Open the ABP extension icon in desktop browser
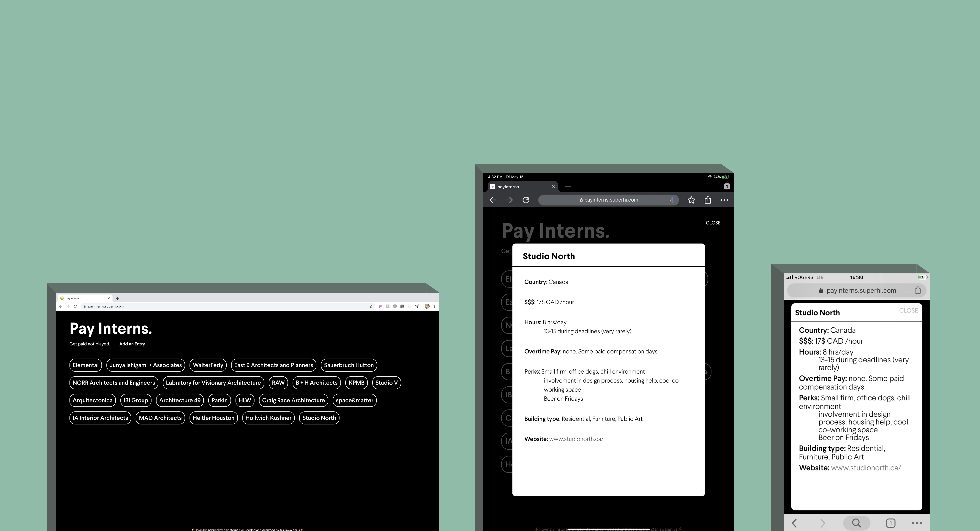980x531 pixels. (395, 306)
